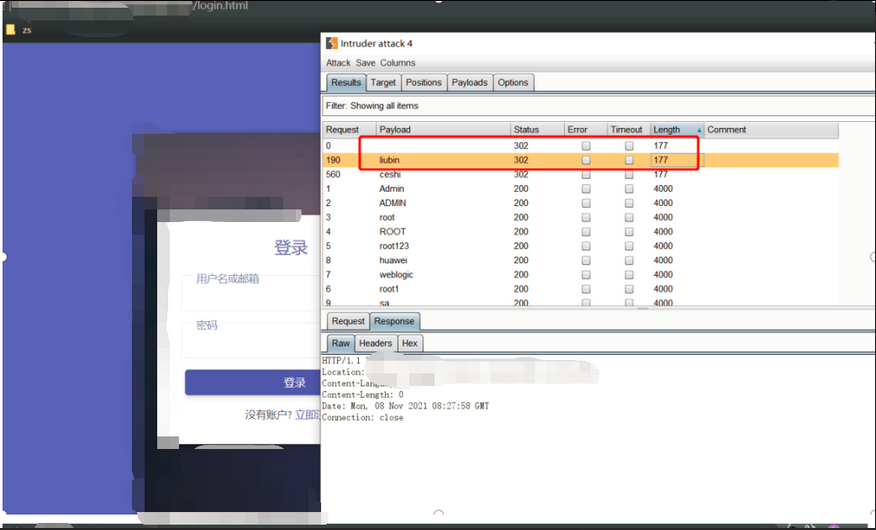Sort by the Status column header

click(537, 130)
